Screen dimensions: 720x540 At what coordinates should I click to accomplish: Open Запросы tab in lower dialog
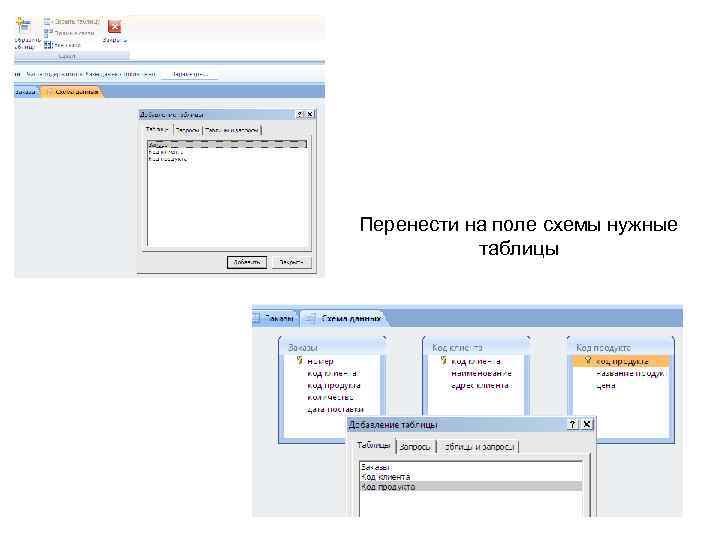click(x=415, y=446)
